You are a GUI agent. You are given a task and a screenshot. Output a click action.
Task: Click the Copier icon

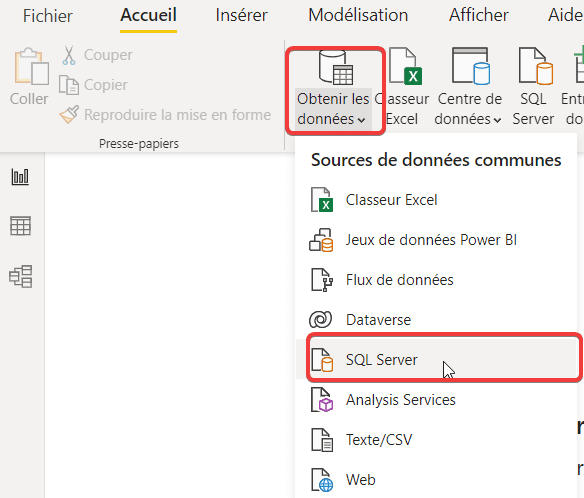pos(69,85)
